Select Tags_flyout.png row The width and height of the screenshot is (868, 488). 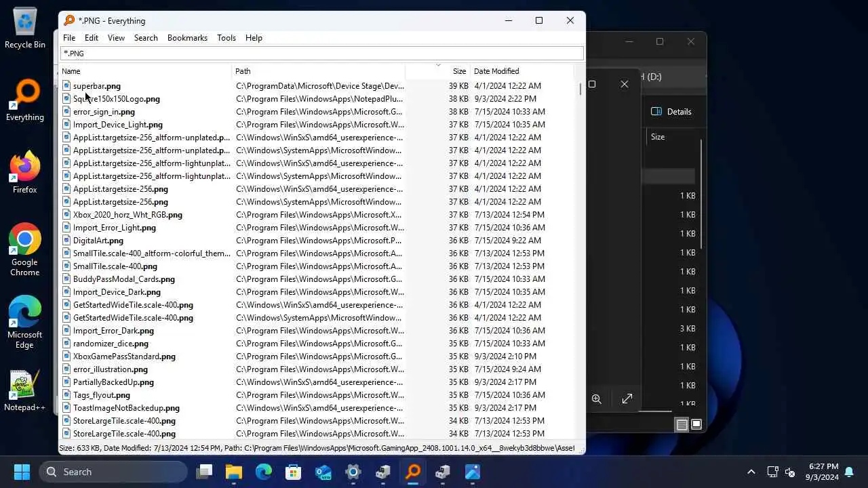[319, 394]
